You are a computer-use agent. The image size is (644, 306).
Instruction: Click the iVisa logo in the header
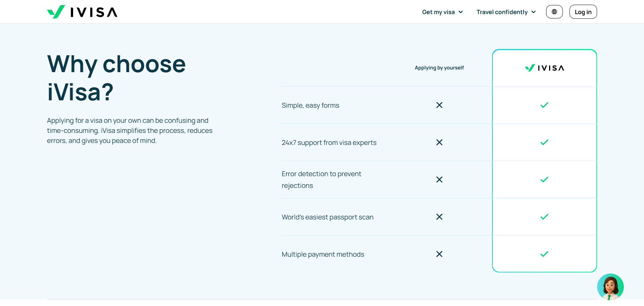82,12
